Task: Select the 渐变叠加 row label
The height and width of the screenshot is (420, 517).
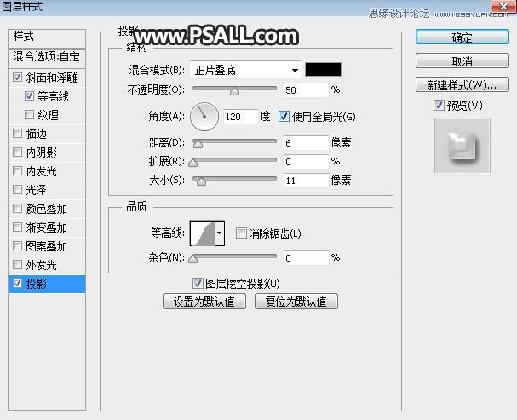Action: (x=47, y=227)
